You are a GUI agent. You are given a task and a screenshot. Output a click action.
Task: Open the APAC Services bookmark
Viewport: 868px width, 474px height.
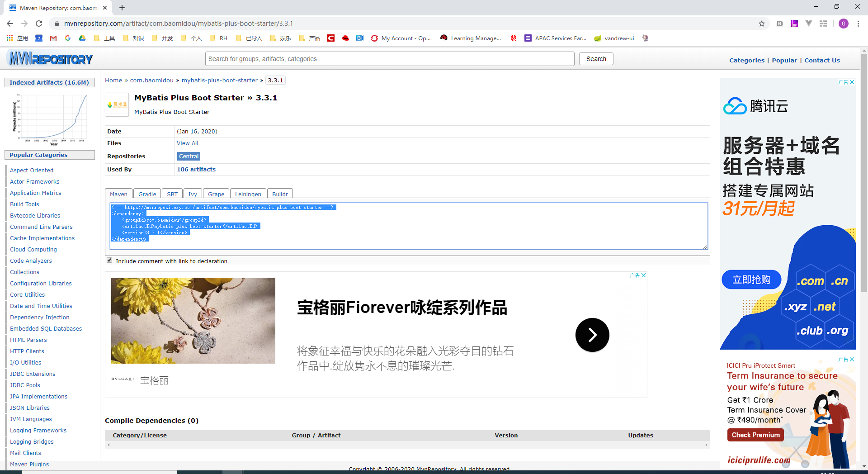point(556,38)
